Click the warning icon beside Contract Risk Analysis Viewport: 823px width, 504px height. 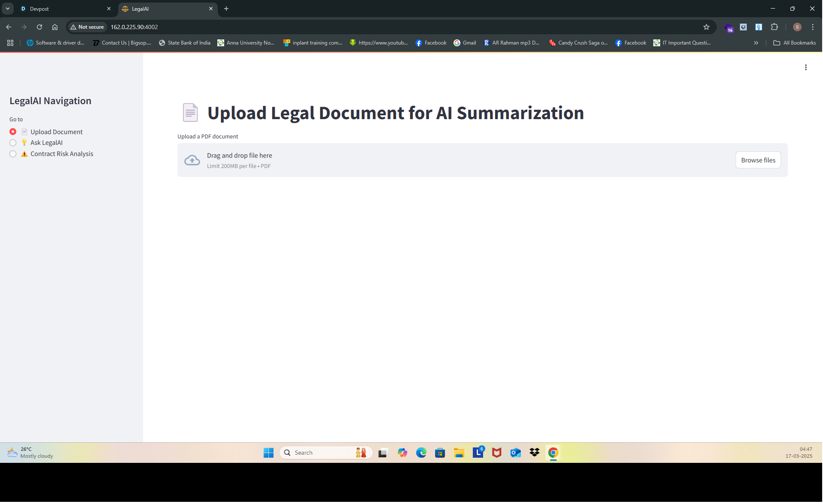pos(24,153)
